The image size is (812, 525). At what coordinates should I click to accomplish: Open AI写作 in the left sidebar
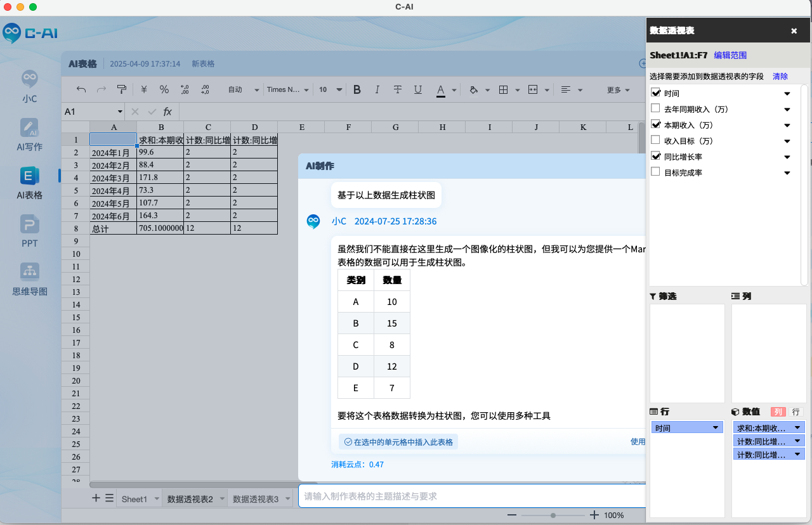click(29, 134)
